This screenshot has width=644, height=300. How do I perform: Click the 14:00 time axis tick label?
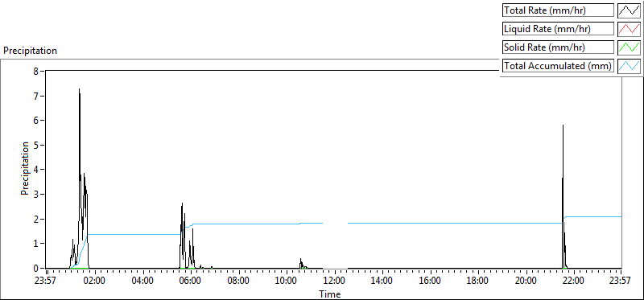coord(382,282)
